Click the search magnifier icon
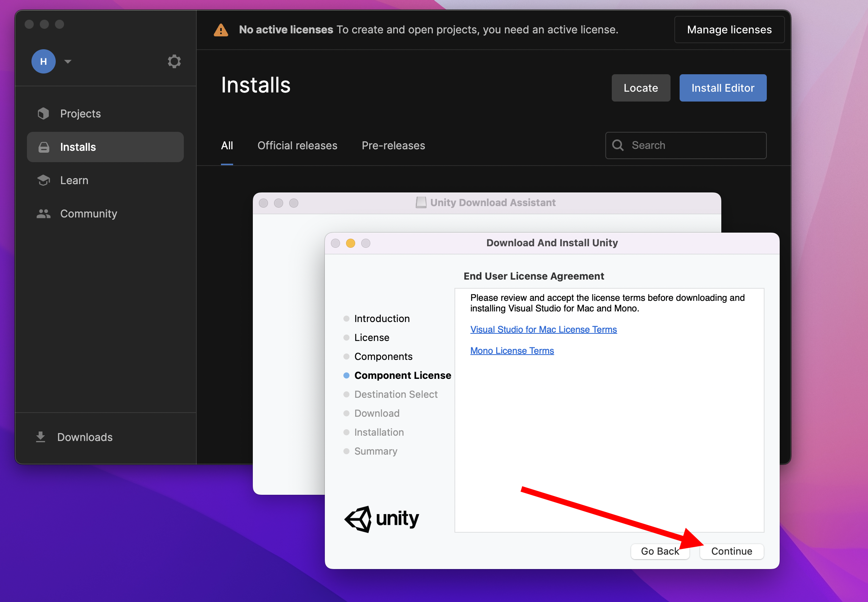 pyautogui.click(x=618, y=145)
